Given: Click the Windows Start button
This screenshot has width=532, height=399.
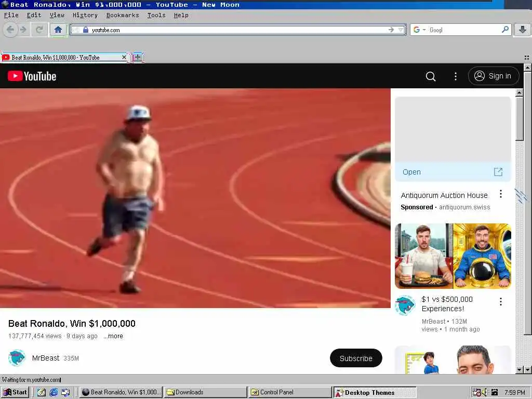Looking at the screenshot, I should (x=15, y=392).
